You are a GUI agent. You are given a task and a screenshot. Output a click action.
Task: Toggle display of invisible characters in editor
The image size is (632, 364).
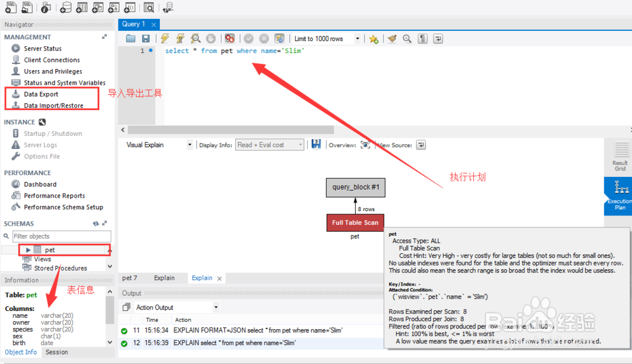point(422,39)
